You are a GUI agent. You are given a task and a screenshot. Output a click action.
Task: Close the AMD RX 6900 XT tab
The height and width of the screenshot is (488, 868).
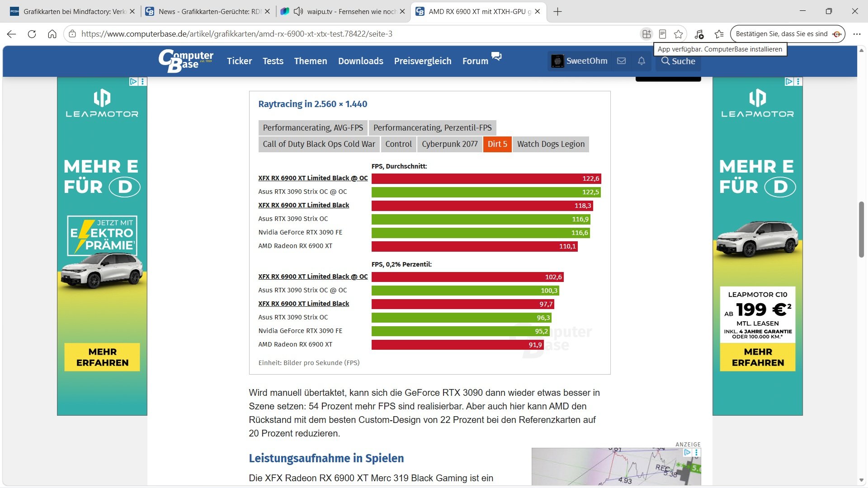[x=537, y=12]
